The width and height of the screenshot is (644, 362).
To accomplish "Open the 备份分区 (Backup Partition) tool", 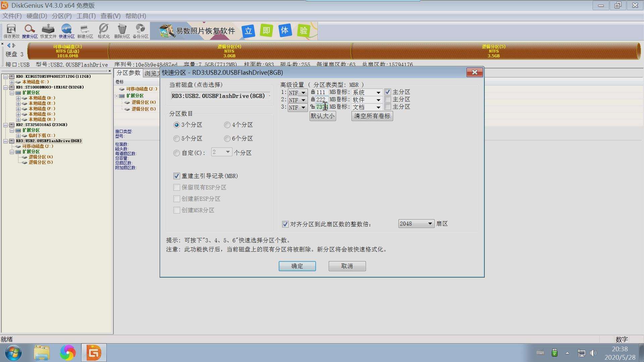I will pyautogui.click(x=140, y=31).
